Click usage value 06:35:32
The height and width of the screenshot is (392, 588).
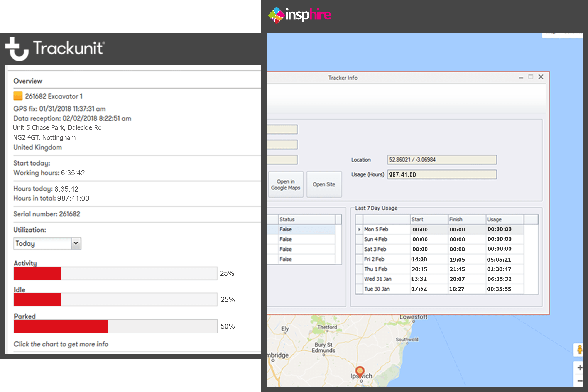(x=499, y=279)
